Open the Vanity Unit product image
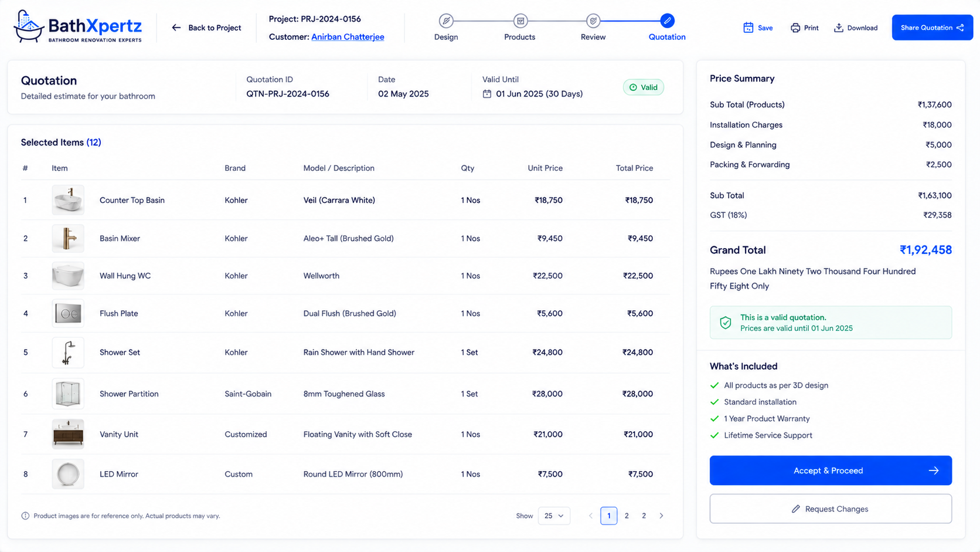This screenshot has width=980, height=552. pyautogui.click(x=68, y=434)
